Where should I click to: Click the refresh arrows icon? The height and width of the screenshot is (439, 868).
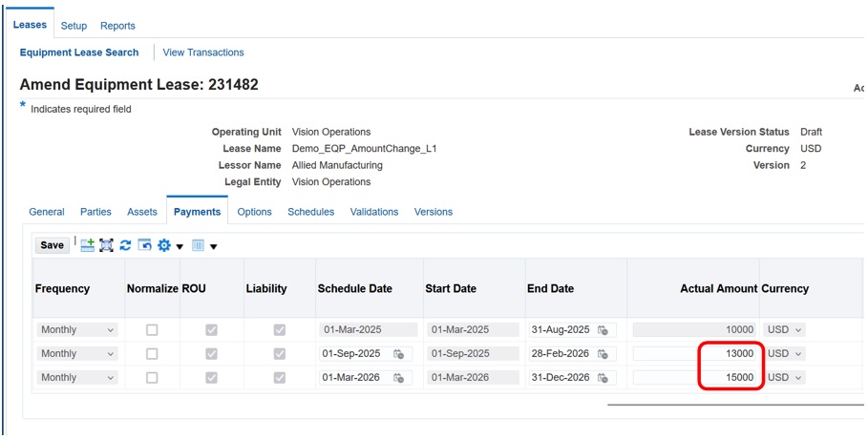point(126,245)
